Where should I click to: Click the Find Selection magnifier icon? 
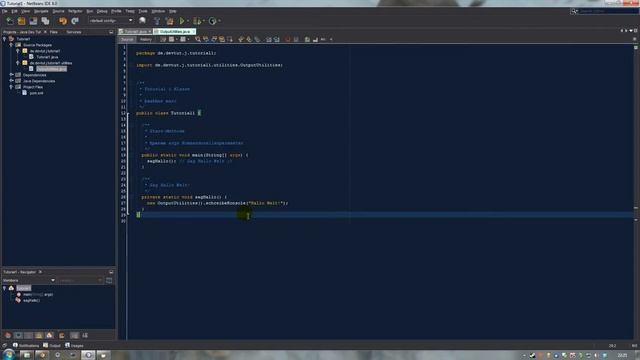pyautogui.click(x=198, y=40)
